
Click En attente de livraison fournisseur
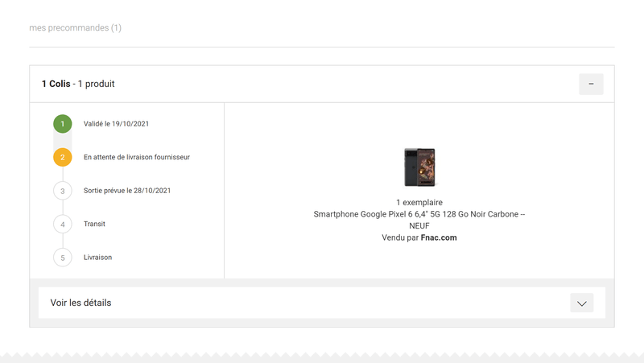137,157
